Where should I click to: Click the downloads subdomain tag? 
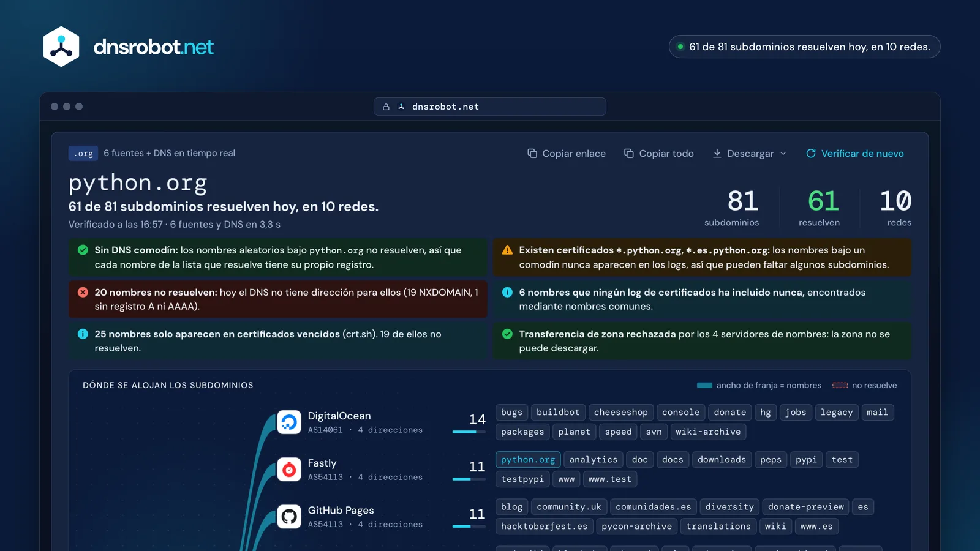point(722,460)
